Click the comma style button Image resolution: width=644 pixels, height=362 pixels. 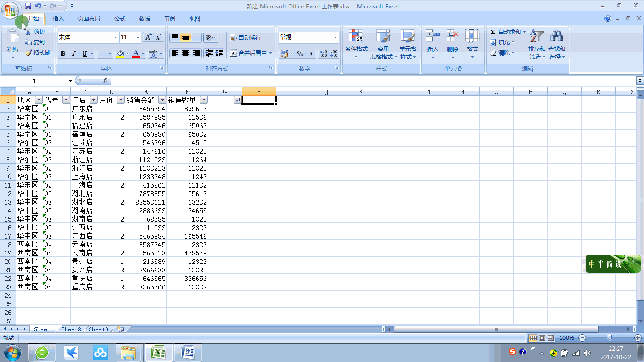click(x=311, y=54)
